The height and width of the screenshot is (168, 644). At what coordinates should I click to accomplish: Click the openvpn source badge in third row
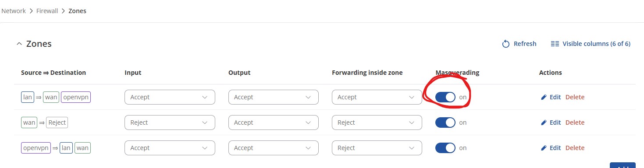tap(36, 148)
